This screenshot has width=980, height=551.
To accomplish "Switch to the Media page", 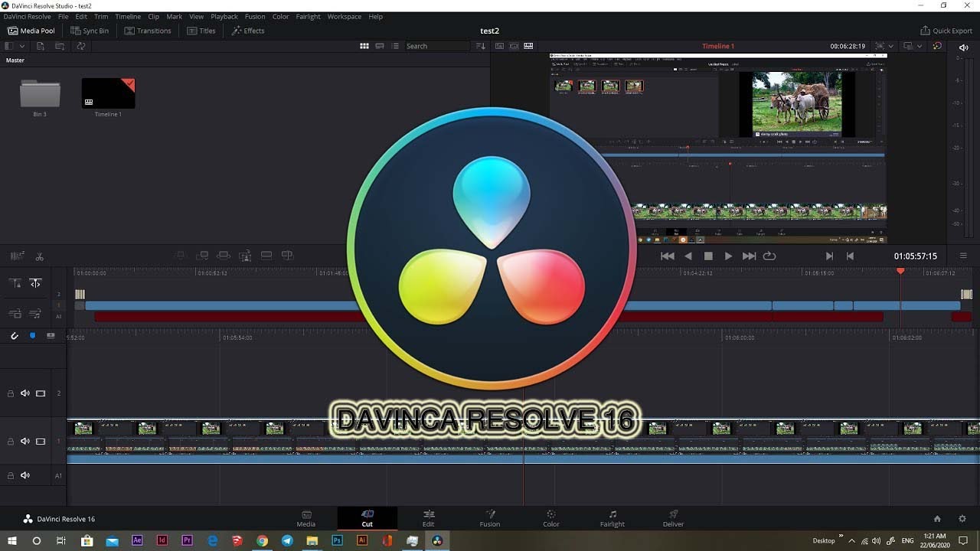I will click(306, 518).
